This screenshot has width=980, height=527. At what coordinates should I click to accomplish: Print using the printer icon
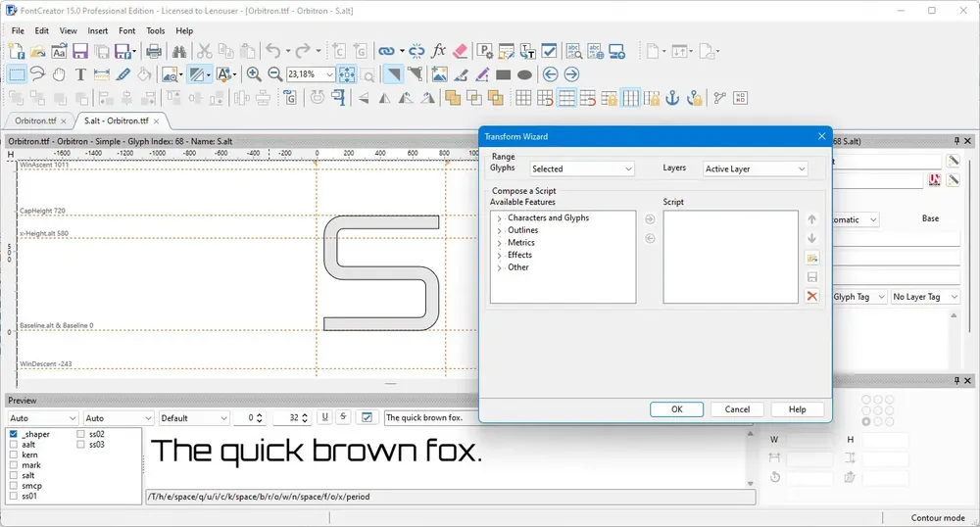point(154,51)
